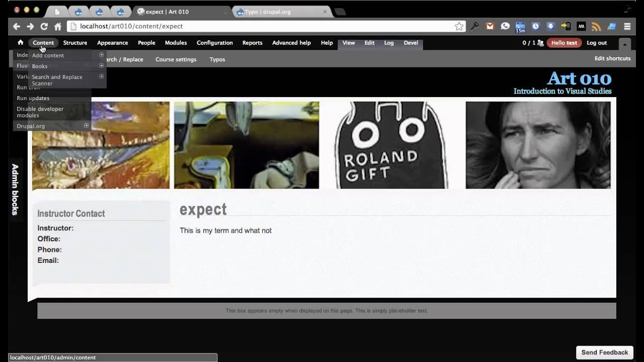Screen dimensions: 644x362
Task: Open the Content admin menu
Action: [43, 43]
